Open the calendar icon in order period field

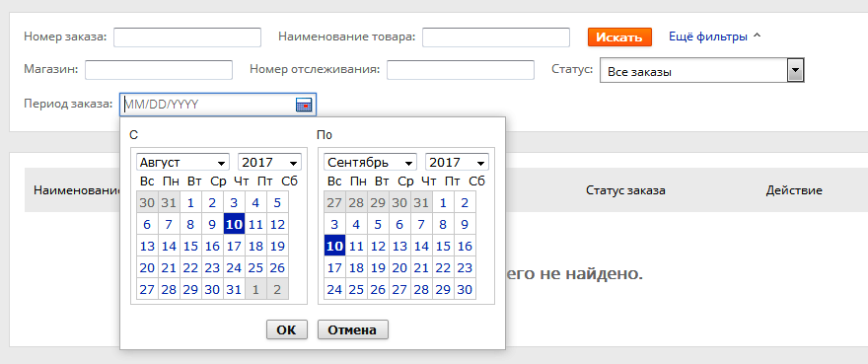(x=304, y=105)
